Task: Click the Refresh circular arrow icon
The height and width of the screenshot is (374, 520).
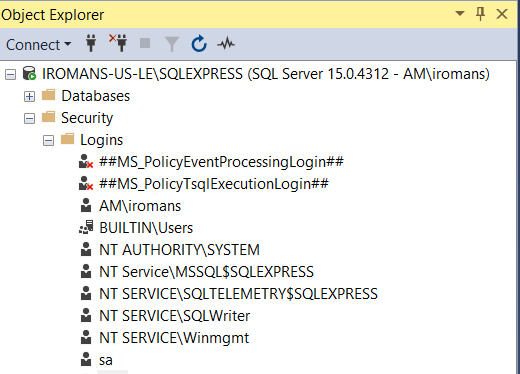Action: pyautogui.click(x=199, y=44)
